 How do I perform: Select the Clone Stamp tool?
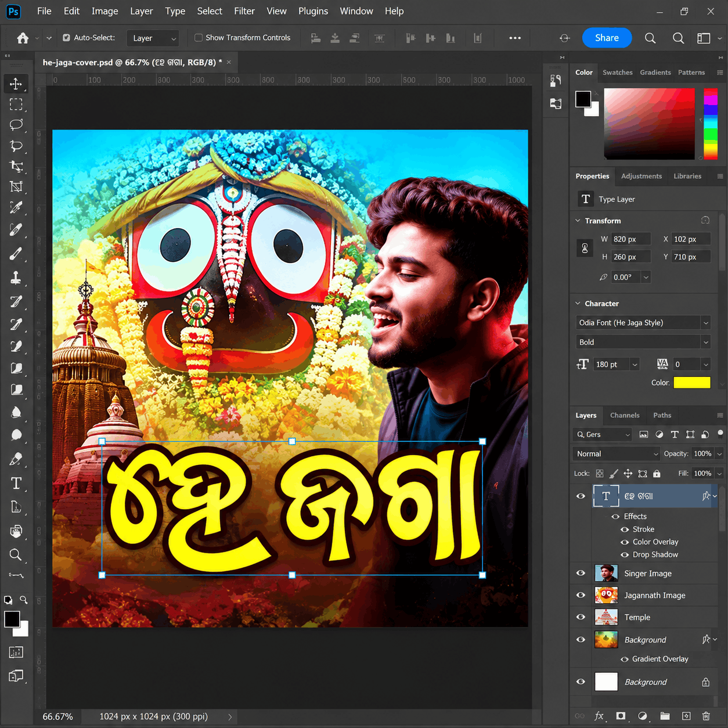(16, 277)
